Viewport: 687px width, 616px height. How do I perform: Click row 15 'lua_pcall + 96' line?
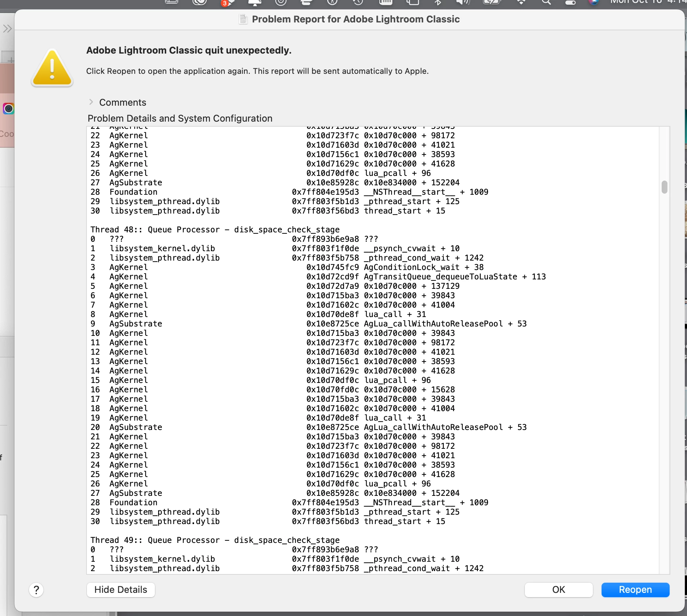pos(261,380)
